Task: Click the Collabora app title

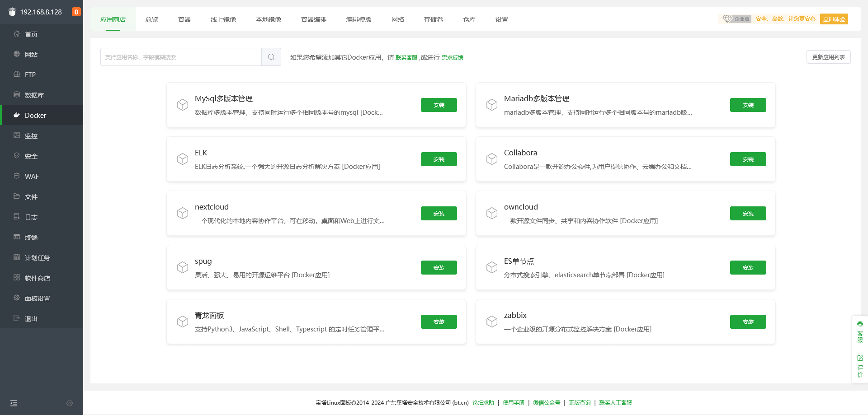Action: pos(521,153)
